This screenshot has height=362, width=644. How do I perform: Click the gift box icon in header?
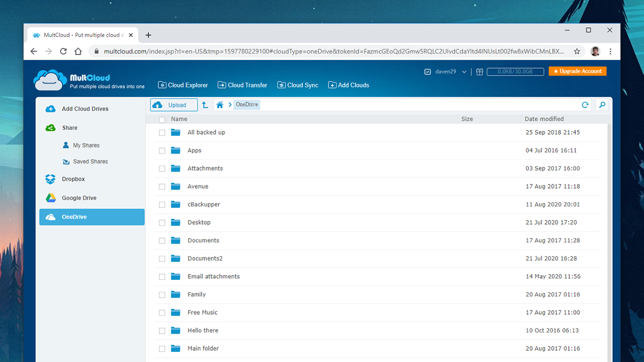(x=479, y=72)
